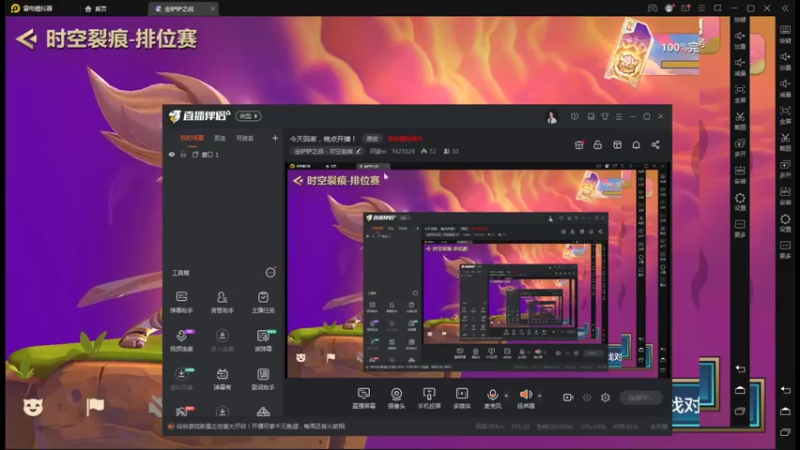
Task: Click 全屏 in outermost emulator sidebar
Action: click(x=785, y=114)
